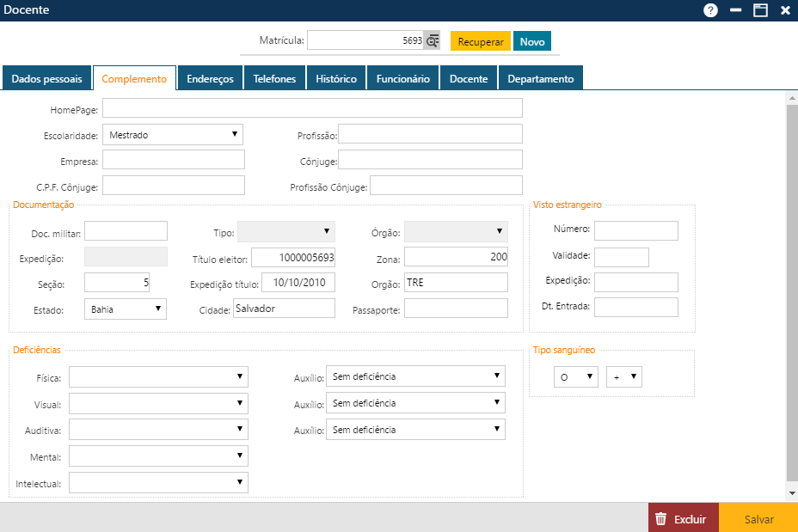798x532 pixels.
Task: Save the record with Salvar
Action: (759, 517)
